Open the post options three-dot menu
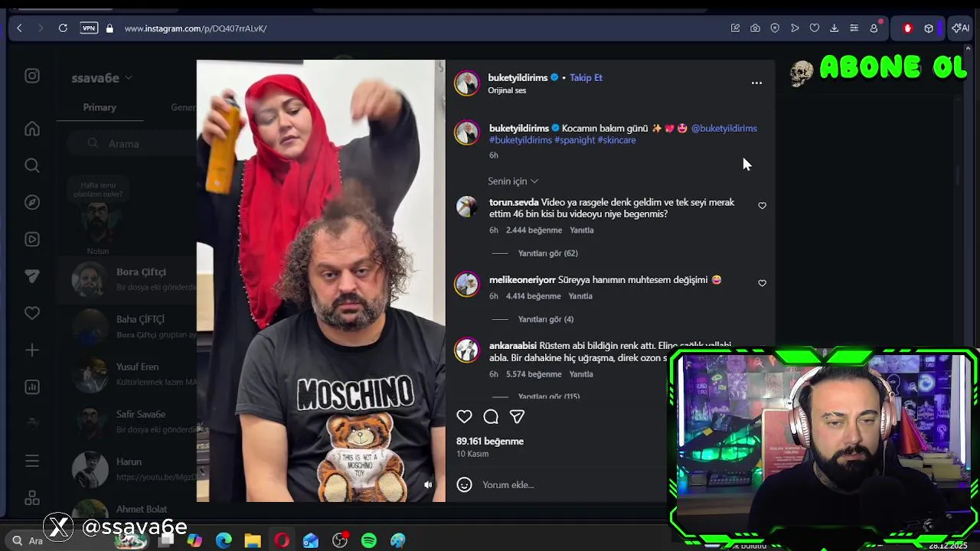This screenshot has height=551, width=980. tap(756, 83)
